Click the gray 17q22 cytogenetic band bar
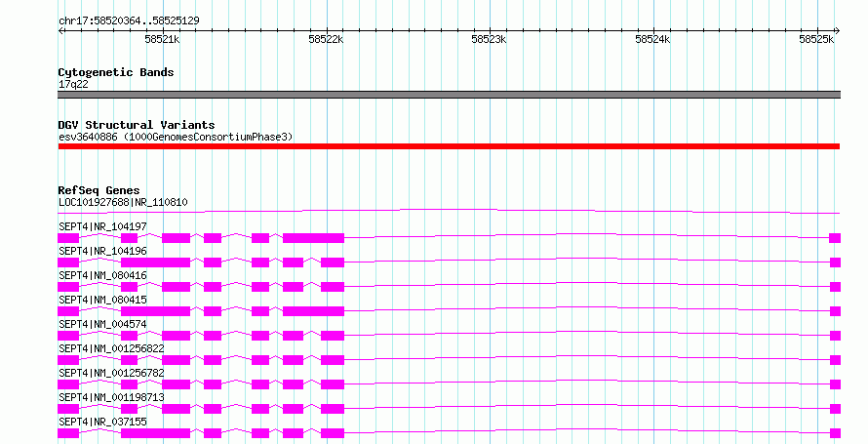The width and height of the screenshot is (868, 444). click(449, 95)
